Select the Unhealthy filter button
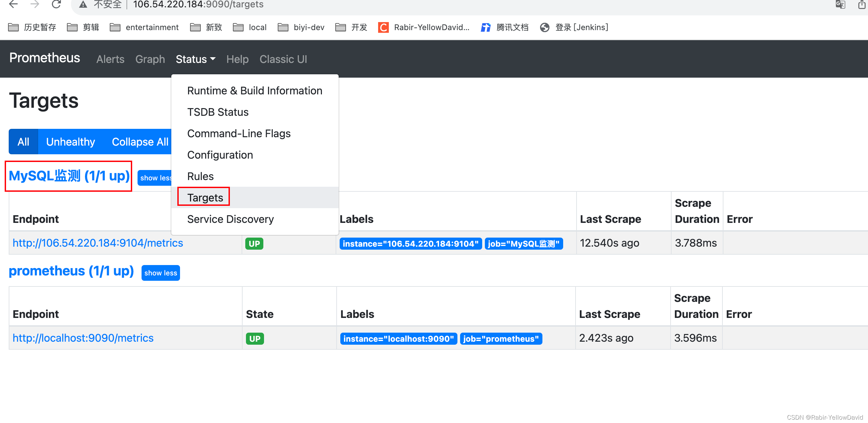The image size is (868, 423). click(x=70, y=142)
